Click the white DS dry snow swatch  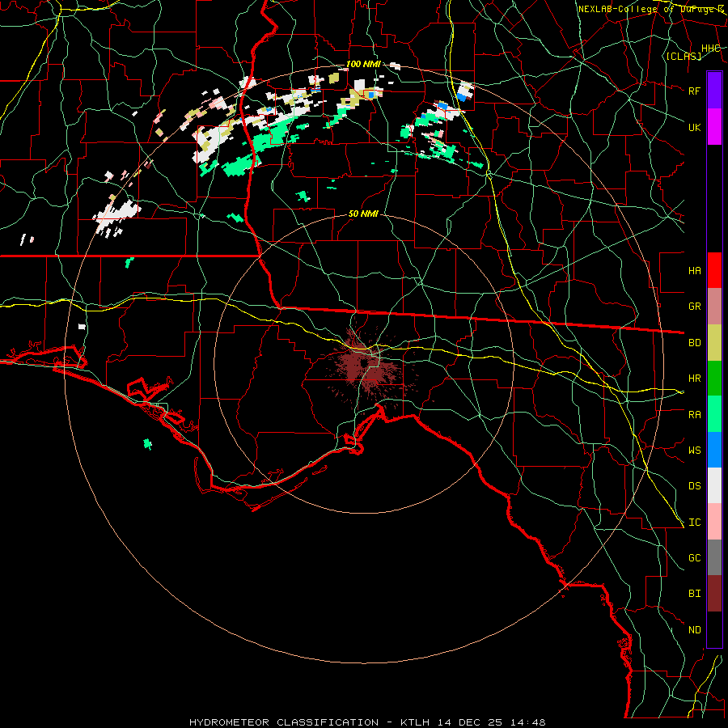click(x=714, y=485)
